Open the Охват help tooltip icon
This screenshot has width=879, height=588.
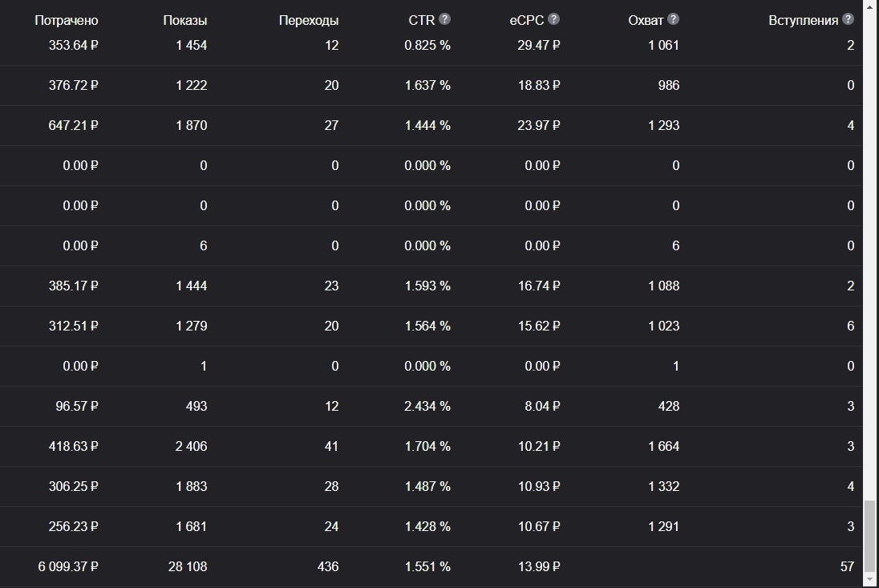coord(673,19)
